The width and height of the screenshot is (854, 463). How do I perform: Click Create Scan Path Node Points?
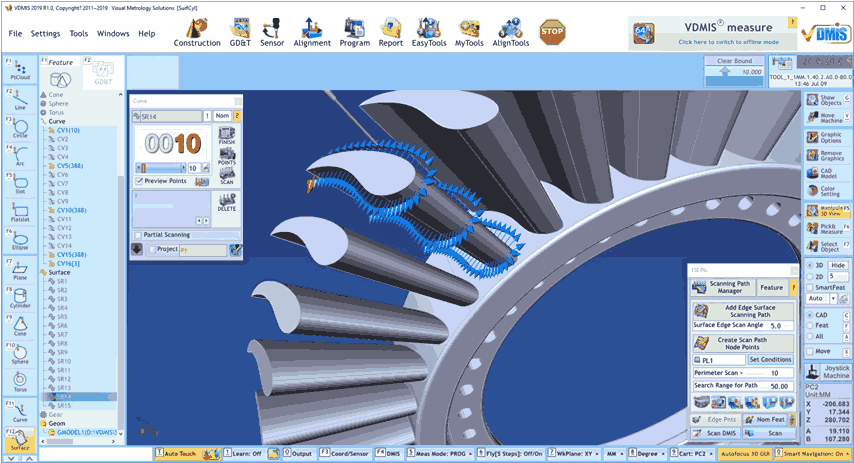742,343
